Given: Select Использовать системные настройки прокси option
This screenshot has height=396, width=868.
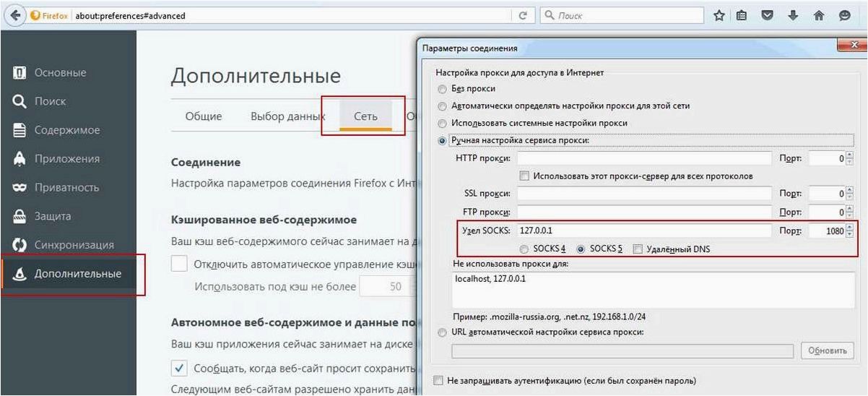Looking at the screenshot, I should [x=442, y=123].
